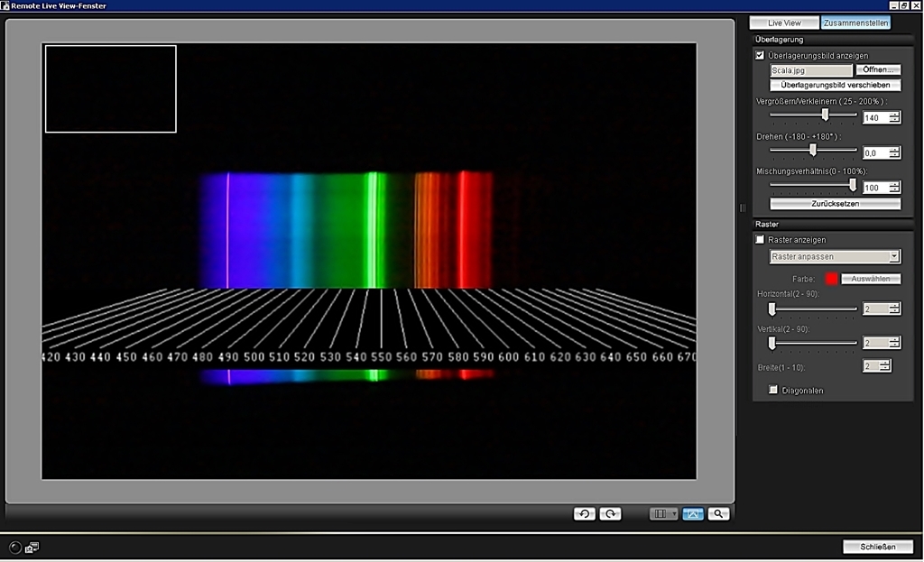Image resolution: width=924 pixels, height=562 pixels.
Task: Click the rotate right icon
Action: pos(611,513)
